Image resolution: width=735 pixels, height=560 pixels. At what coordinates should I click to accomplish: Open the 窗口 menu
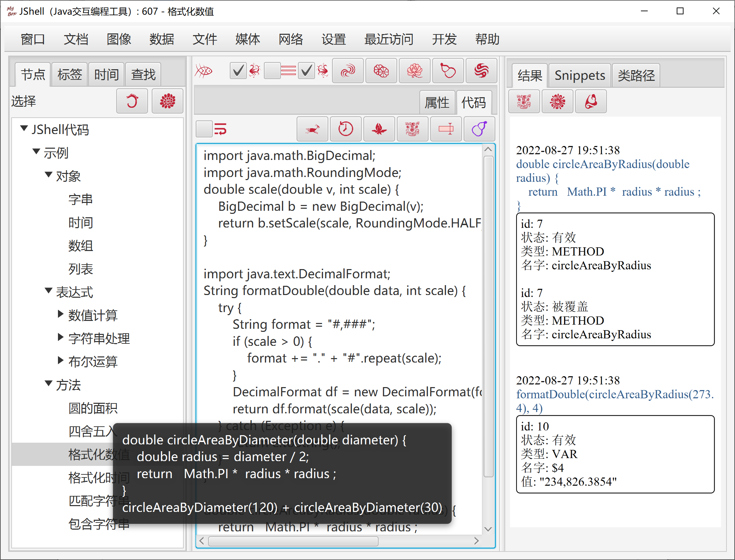33,39
